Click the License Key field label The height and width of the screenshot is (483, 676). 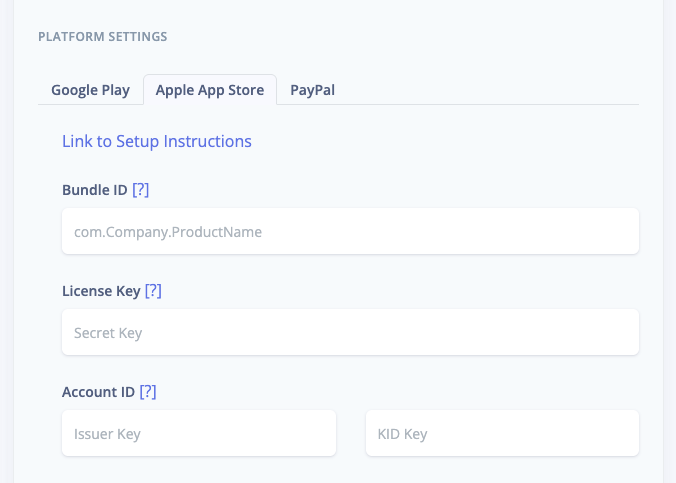(x=101, y=290)
